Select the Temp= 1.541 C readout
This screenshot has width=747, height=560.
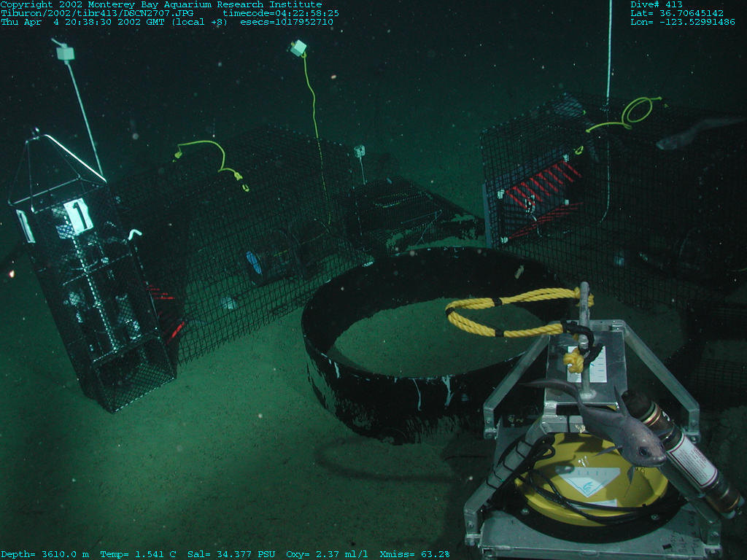tap(138, 554)
